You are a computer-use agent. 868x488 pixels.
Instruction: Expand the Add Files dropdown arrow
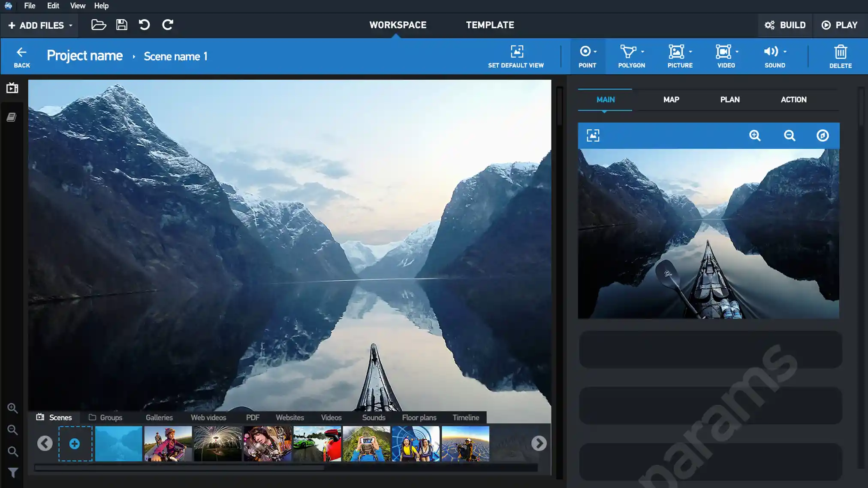click(x=71, y=26)
